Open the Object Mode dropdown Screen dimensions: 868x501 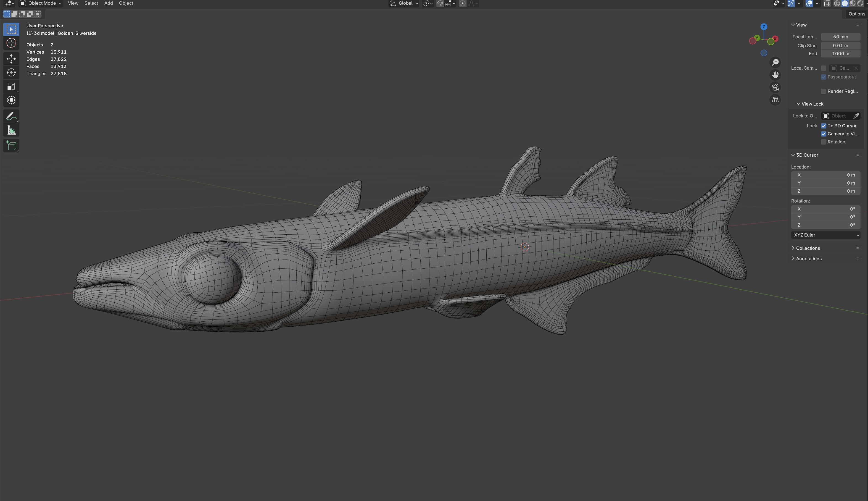(x=41, y=3)
